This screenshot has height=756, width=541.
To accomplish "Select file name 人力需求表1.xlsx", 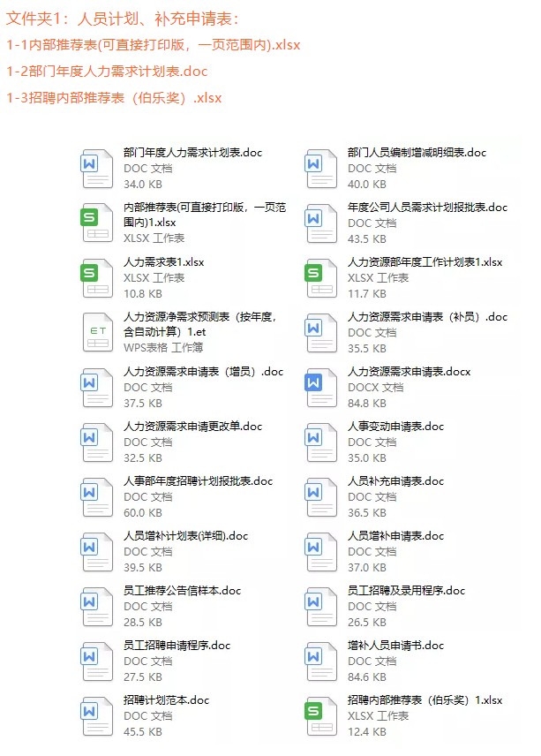I will coord(164,261).
